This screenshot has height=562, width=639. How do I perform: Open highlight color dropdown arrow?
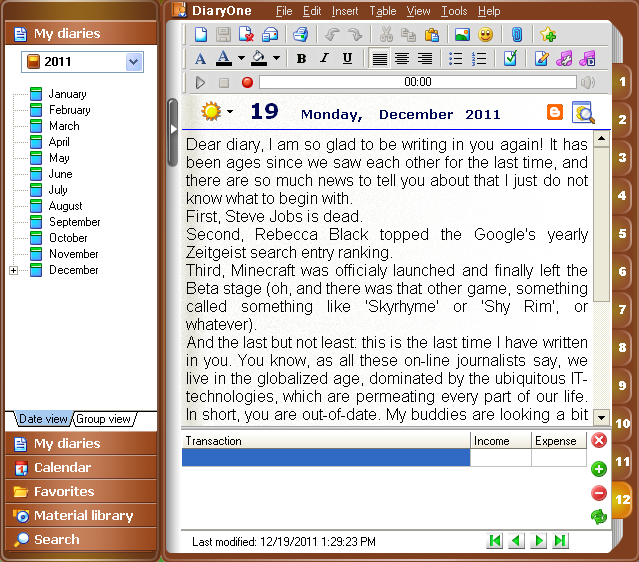276,58
